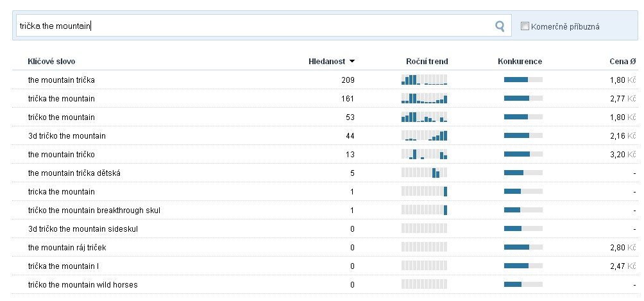The height and width of the screenshot is (301, 644).
Task: Select "3d tričko the mountain sideskul"
Action: pyautogui.click(x=83, y=228)
